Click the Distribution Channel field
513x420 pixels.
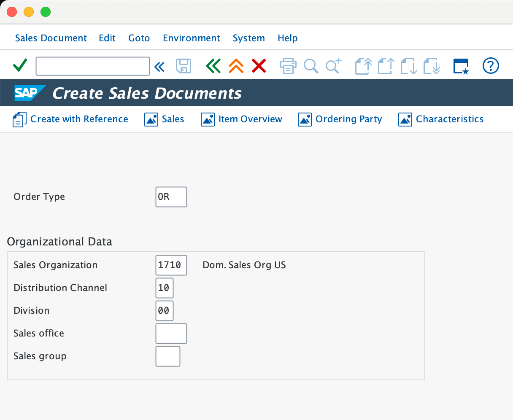165,288
